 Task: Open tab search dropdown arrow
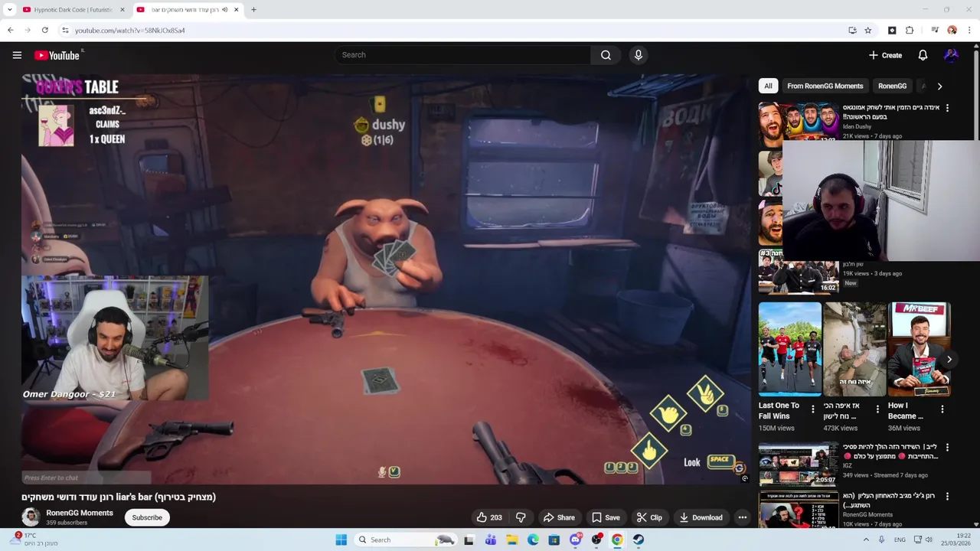point(9,10)
